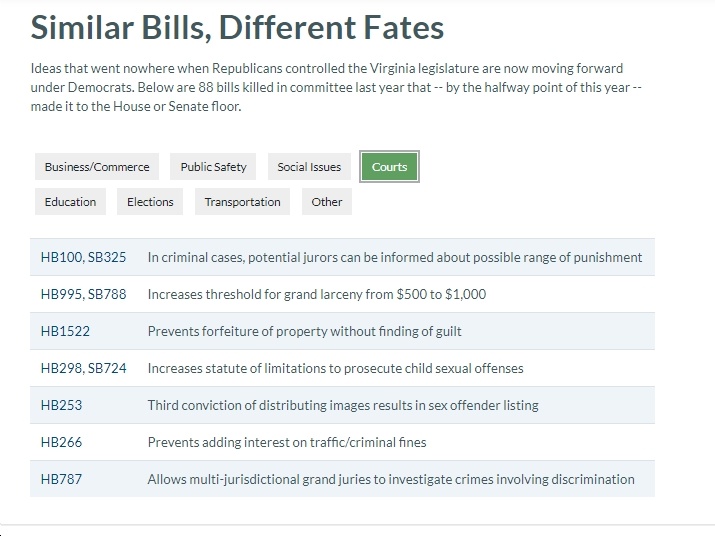
Task: Open the HB298, SB724 bill link
Action: point(83,368)
